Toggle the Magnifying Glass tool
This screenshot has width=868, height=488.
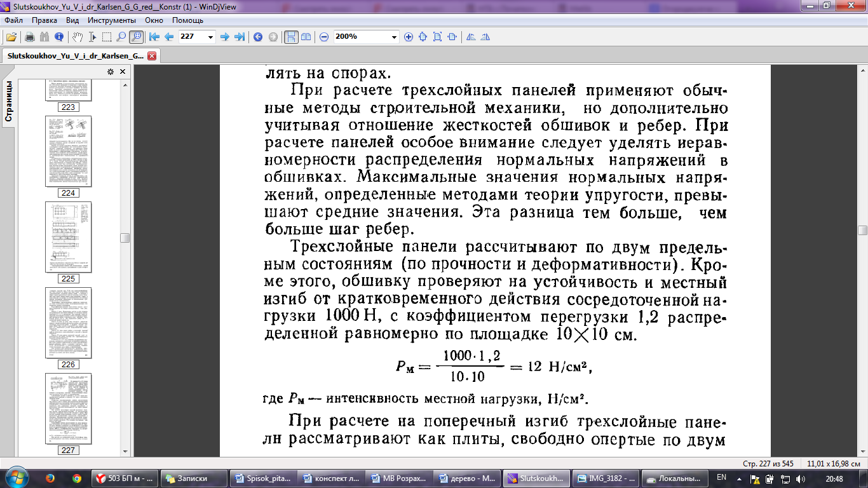coord(135,37)
